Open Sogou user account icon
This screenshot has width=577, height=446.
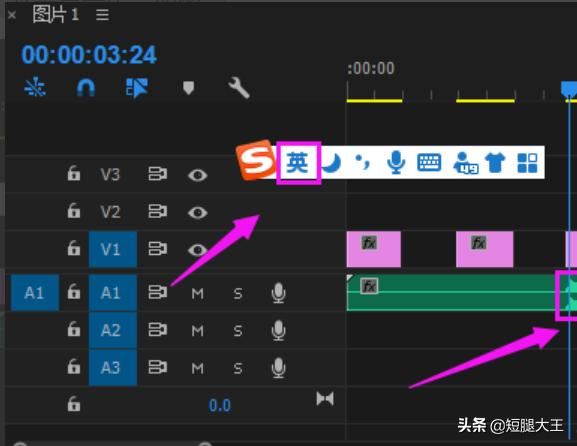click(466, 163)
